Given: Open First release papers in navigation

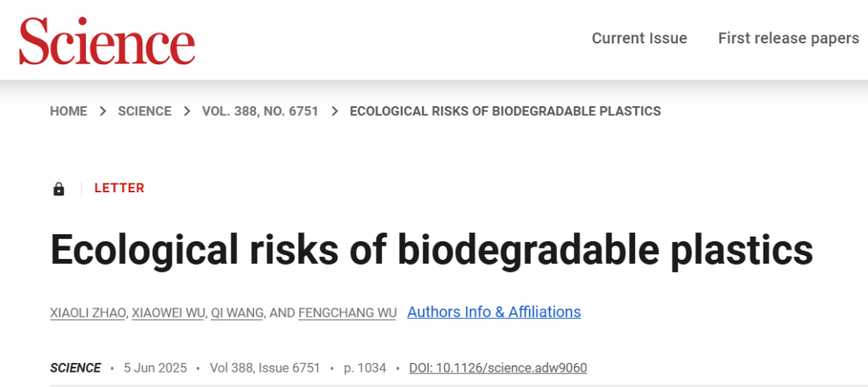Looking at the screenshot, I should pyautogui.click(x=789, y=39).
